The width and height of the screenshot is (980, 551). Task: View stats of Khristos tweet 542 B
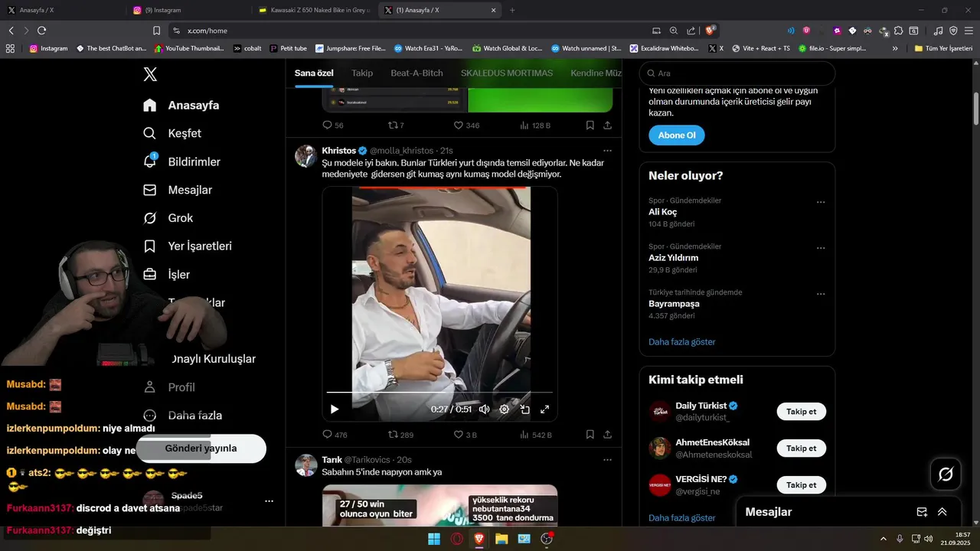click(535, 435)
